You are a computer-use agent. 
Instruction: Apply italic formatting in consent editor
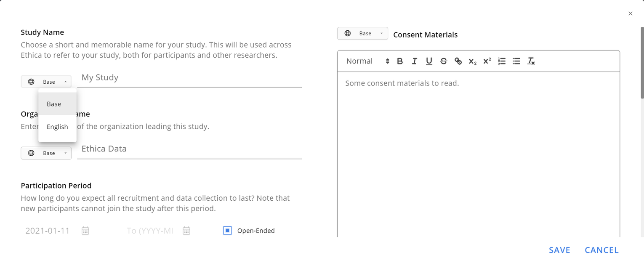[414, 61]
